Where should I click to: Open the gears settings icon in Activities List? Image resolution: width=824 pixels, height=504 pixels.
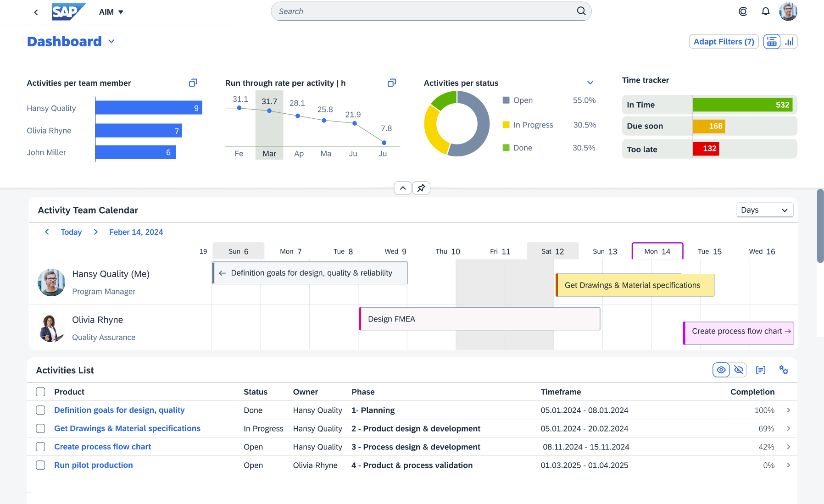pyautogui.click(x=783, y=370)
